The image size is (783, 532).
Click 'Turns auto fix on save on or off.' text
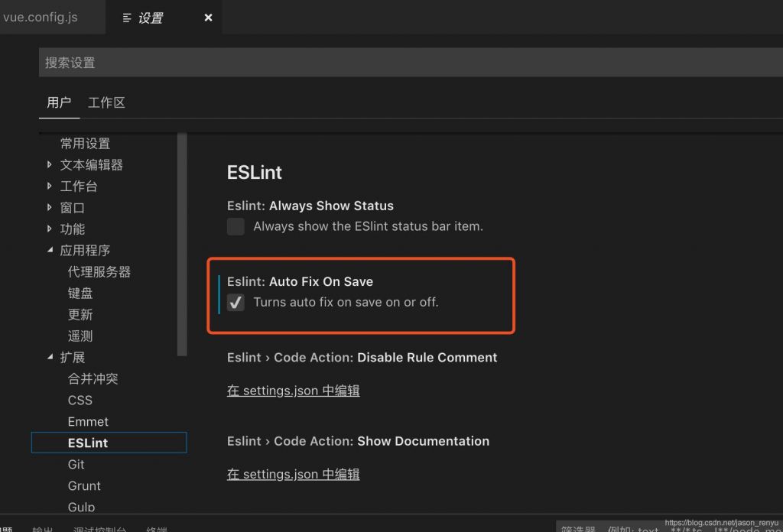tap(346, 303)
